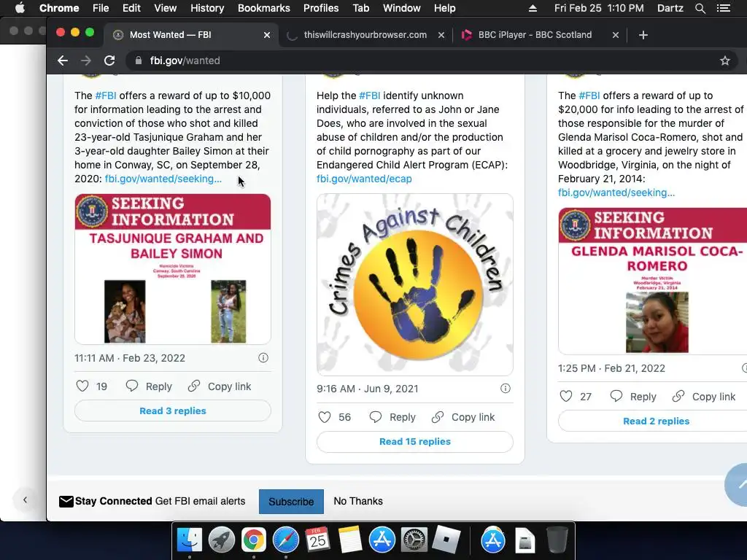This screenshot has height=560, width=747.
Task: Select the Most Wanted — FBI tab
Action: [x=190, y=35]
